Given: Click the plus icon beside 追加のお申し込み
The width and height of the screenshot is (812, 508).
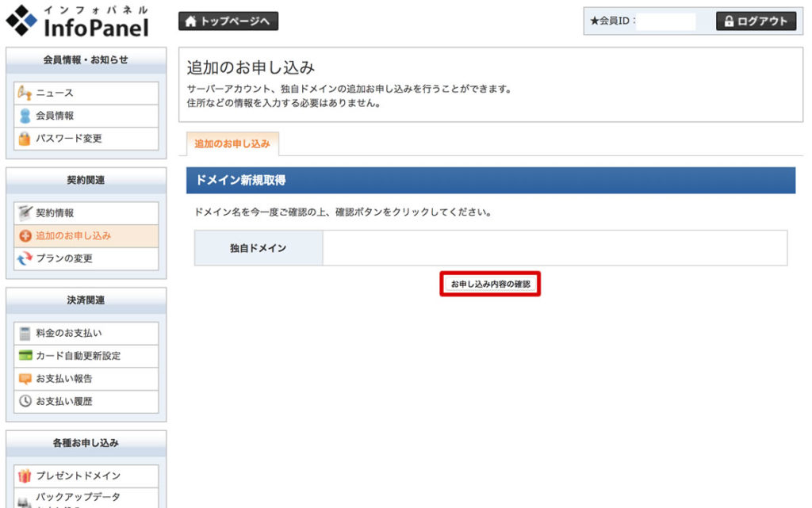Looking at the screenshot, I should coord(25,236).
